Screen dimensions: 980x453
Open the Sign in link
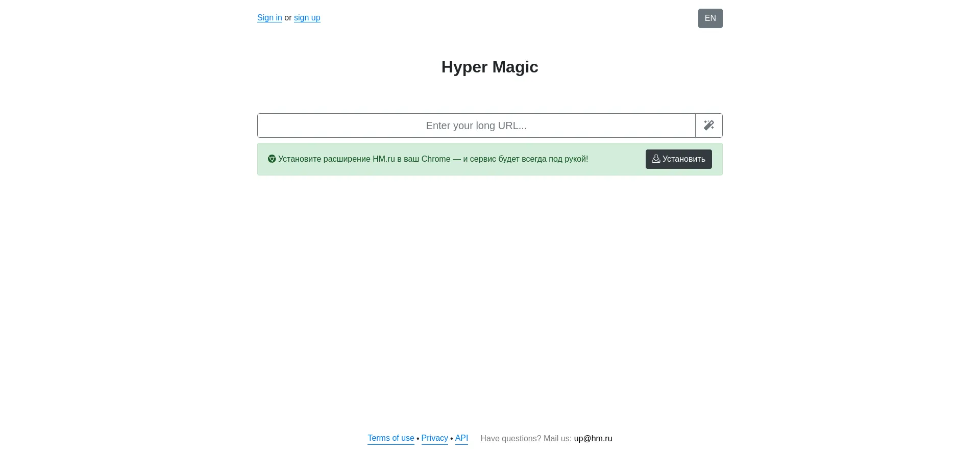coord(269,18)
